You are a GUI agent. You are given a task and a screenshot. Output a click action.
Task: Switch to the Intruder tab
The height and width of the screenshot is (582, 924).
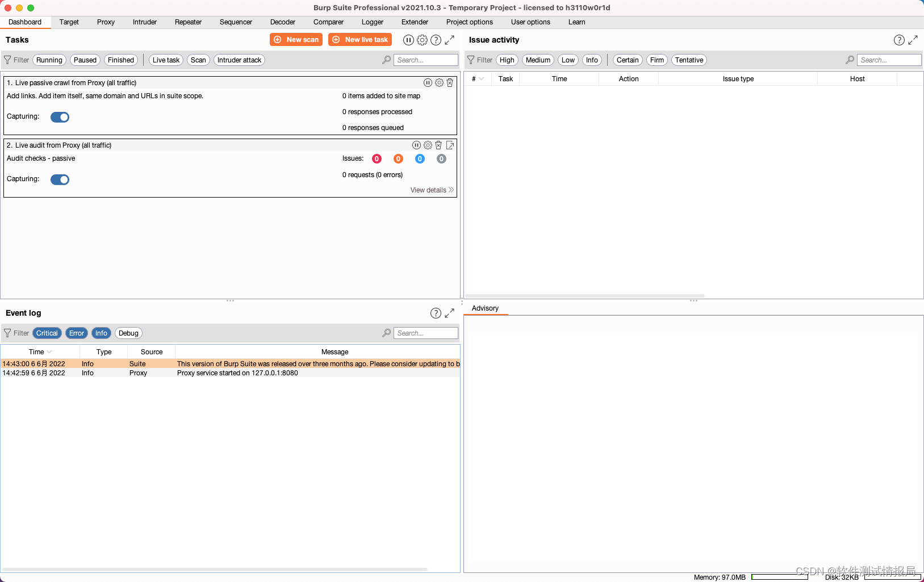(145, 22)
